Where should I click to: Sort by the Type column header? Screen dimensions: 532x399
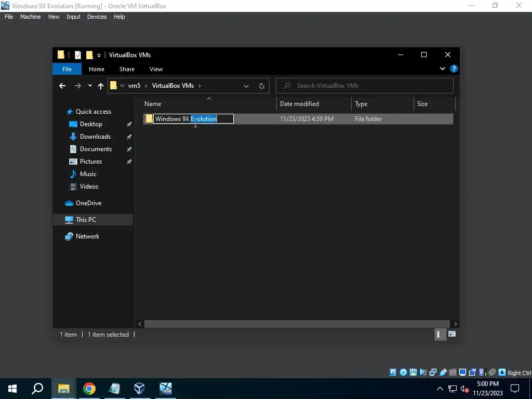(382, 104)
